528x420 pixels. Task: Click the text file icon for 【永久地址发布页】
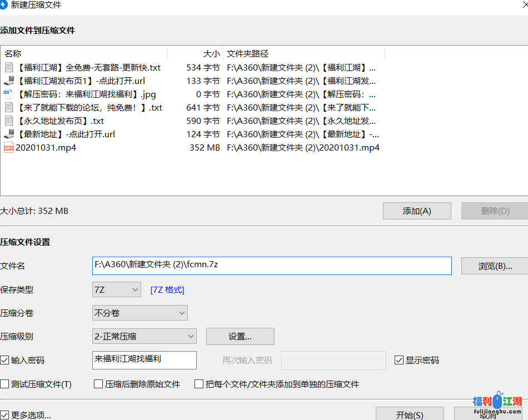pyautogui.click(x=9, y=121)
